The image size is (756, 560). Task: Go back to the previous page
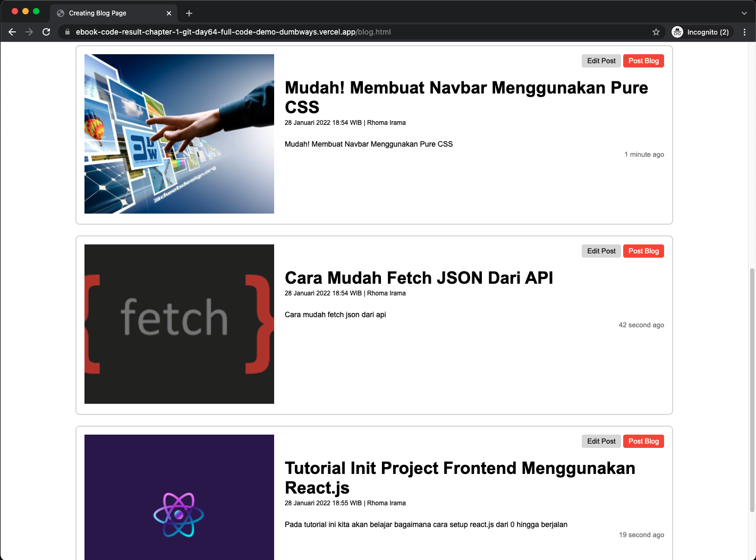(12, 32)
